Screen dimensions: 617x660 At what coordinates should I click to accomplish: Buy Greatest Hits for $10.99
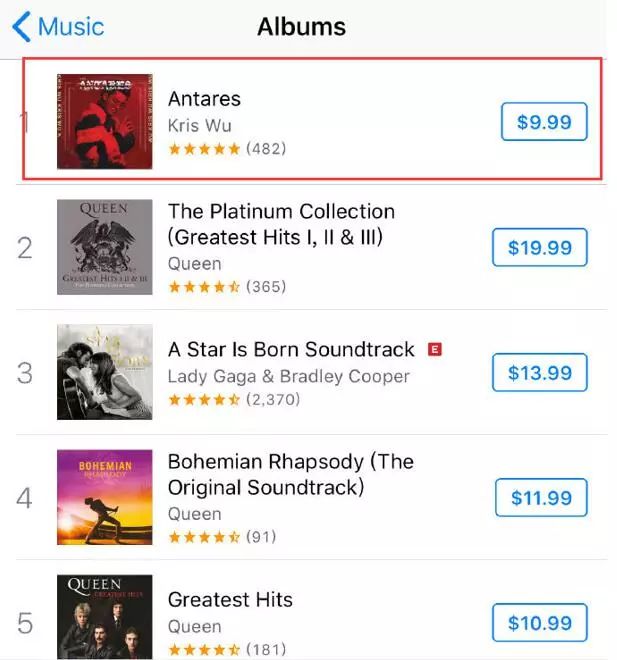pyautogui.click(x=540, y=623)
